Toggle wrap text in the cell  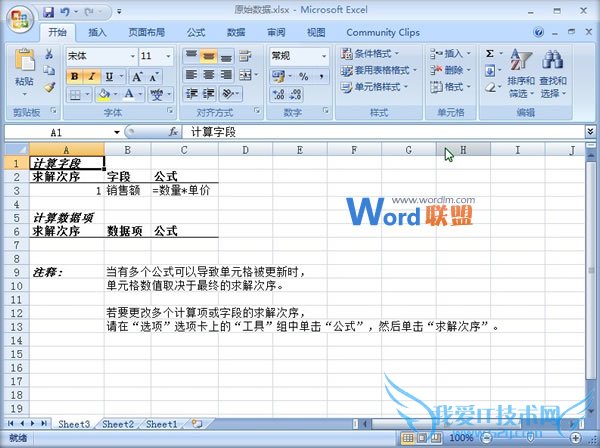pyautogui.click(x=245, y=56)
